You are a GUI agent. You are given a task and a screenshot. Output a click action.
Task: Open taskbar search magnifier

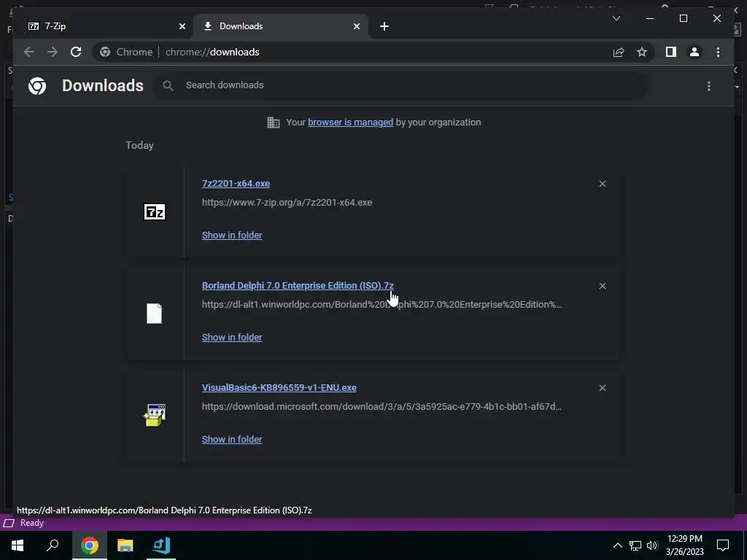(53, 545)
